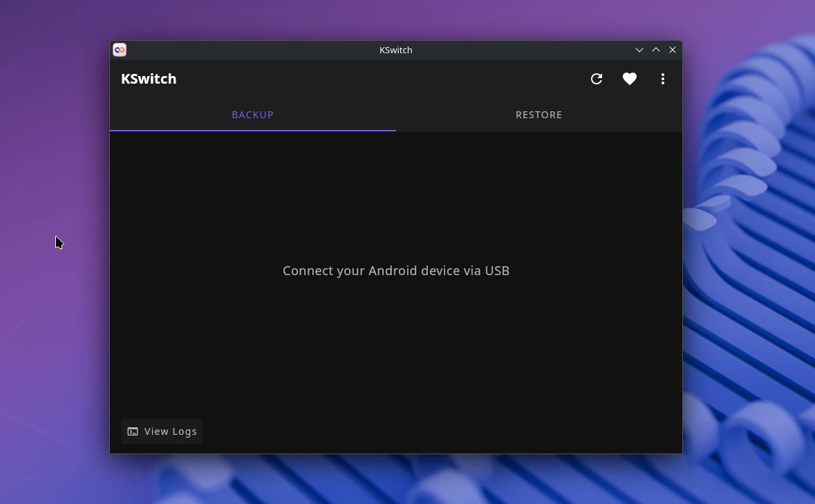
Task: Minimize the KSwitch window
Action: pos(639,50)
